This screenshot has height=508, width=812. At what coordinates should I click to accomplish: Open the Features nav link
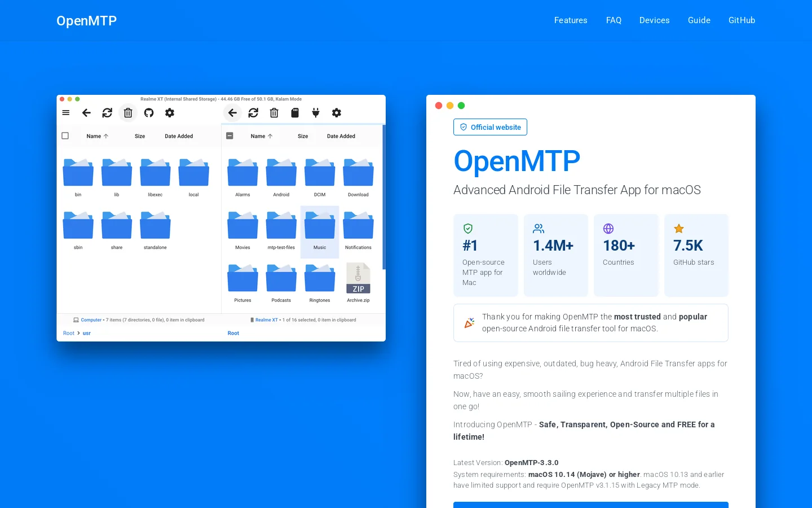coord(571,20)
